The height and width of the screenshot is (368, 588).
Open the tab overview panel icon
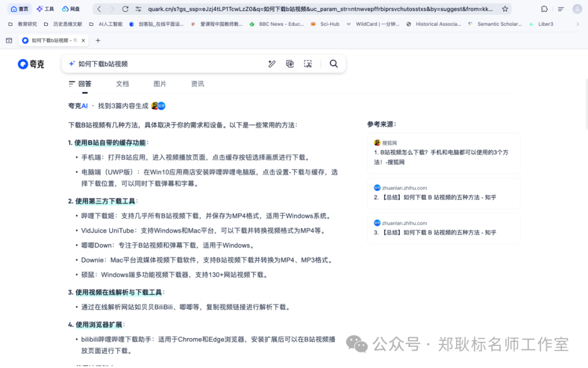pyautogui.click(x=9, y=40)
